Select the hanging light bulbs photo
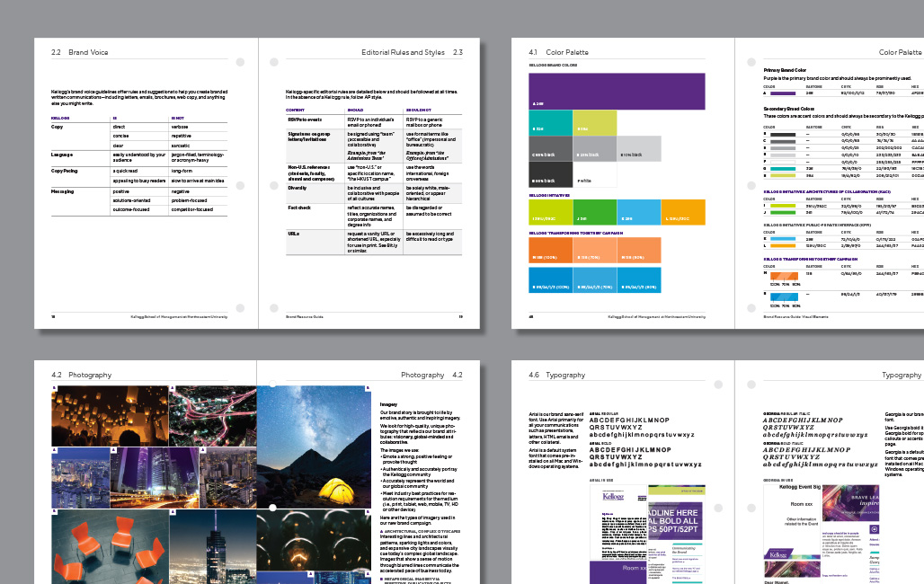The height and width of the screenshot is (584, 924). [x=314, y=541]
